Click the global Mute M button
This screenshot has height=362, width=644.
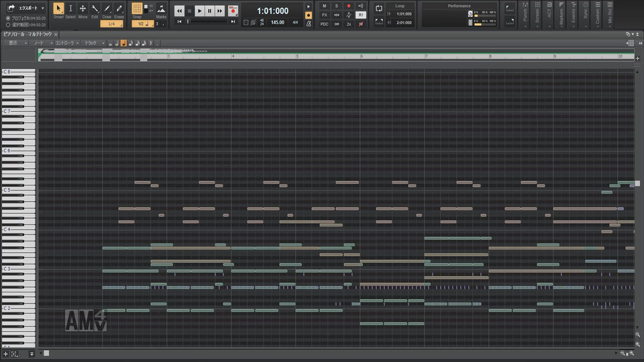point(325,5)
